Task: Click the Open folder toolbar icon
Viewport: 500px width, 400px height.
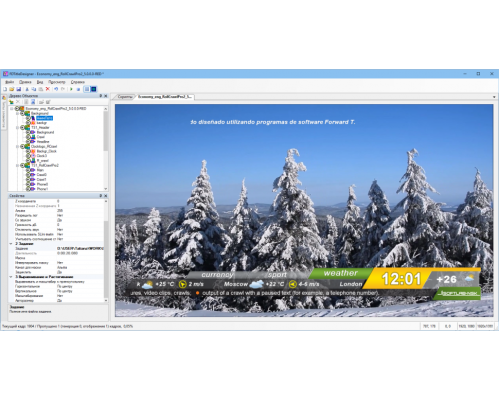Action: (x=12, y=89)
